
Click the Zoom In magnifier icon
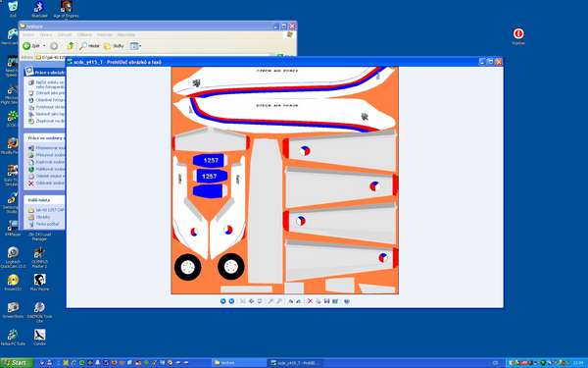point(270,301)
